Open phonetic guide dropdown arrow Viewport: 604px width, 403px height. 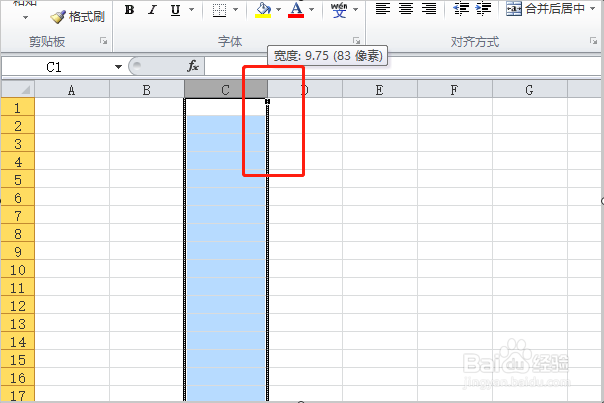[356, 10]
